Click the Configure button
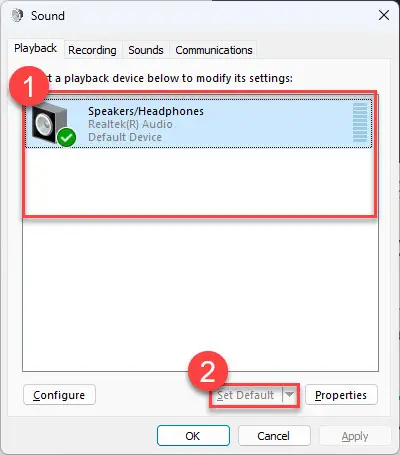Image resolution: width=400 pixels, height=455 pixels. click(59, 395)
